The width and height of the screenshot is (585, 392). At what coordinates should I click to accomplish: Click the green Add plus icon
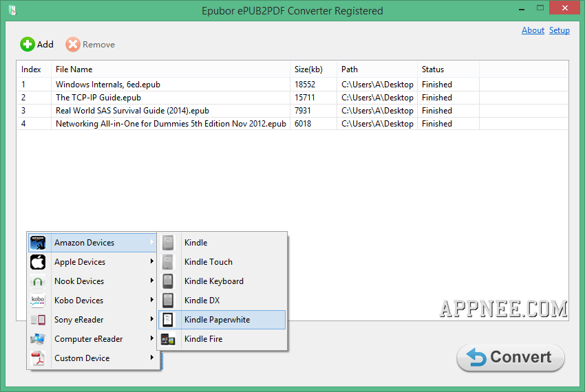(28, 45)
